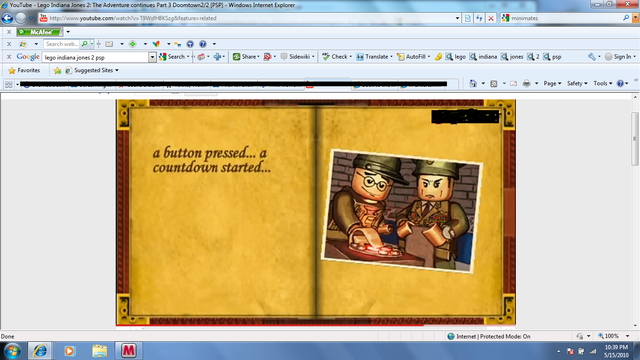640x360 pixels.
Task: Expand the address bar history dropdown
Action: coord(457,18)
